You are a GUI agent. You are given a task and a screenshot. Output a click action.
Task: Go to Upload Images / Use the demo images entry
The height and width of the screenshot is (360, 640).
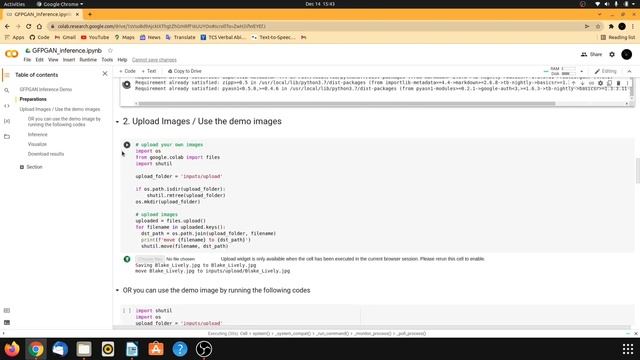[60, 109]
